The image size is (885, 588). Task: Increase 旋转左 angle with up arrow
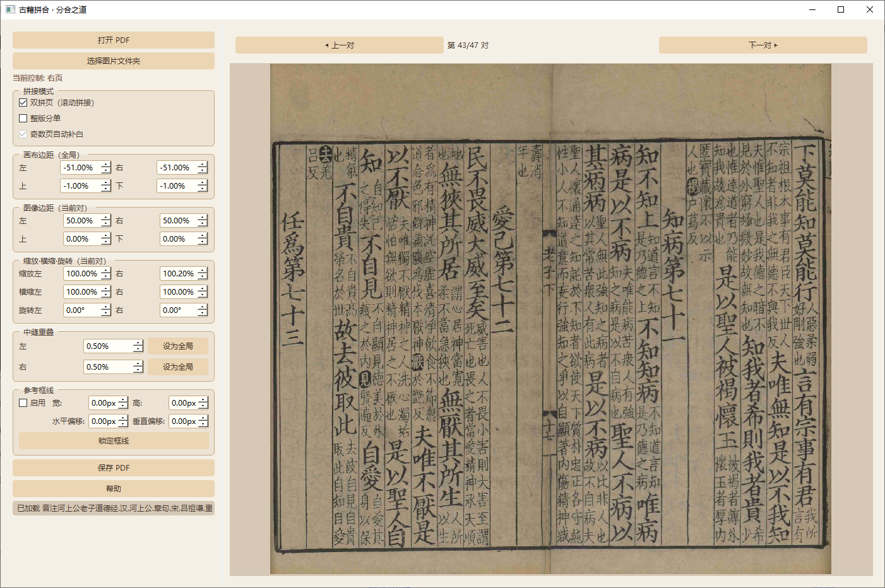105,307
